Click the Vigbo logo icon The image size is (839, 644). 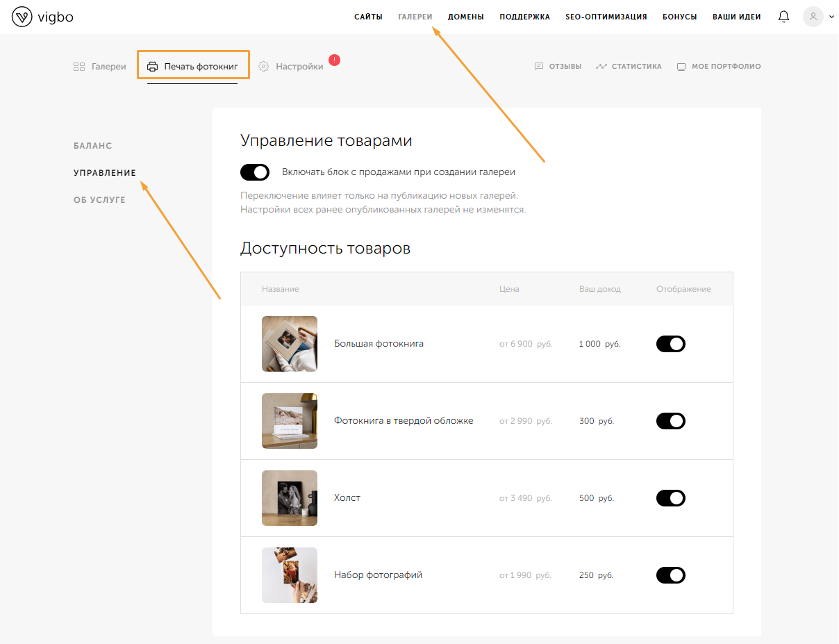pyautogui.click(x=22, y=17)
